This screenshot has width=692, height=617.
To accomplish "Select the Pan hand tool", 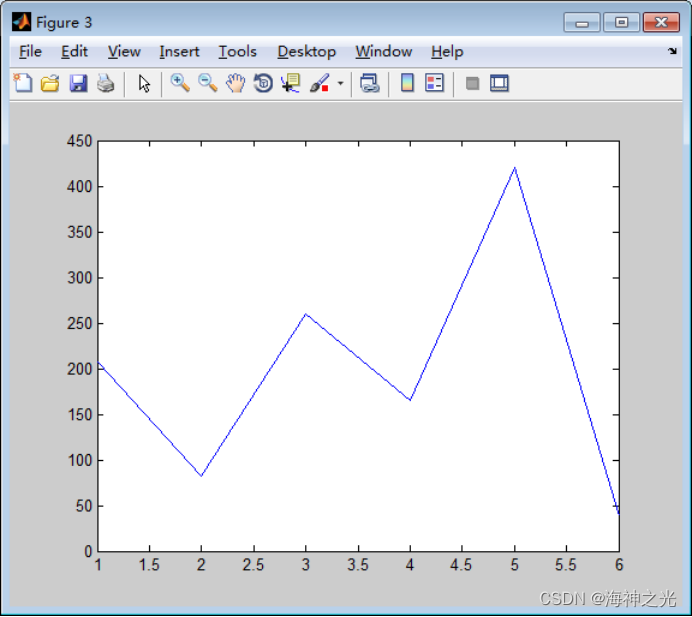I will coord(236,83).
